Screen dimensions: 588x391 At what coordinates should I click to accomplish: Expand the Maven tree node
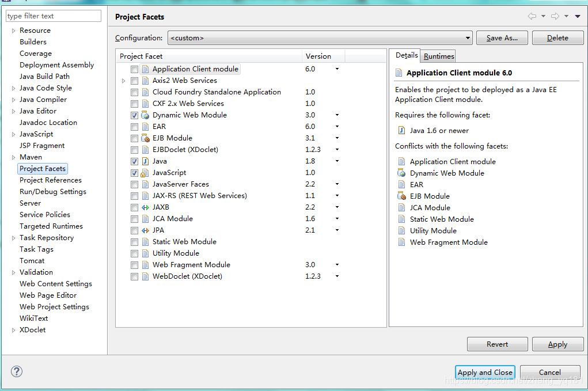point(13,157)
